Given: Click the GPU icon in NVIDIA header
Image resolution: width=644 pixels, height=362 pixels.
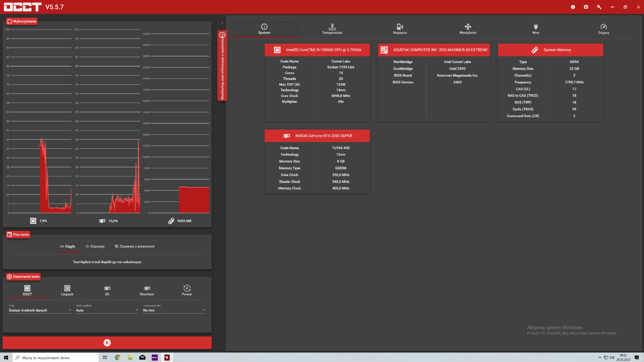Looking at the screenshot, I should point(287,136).
